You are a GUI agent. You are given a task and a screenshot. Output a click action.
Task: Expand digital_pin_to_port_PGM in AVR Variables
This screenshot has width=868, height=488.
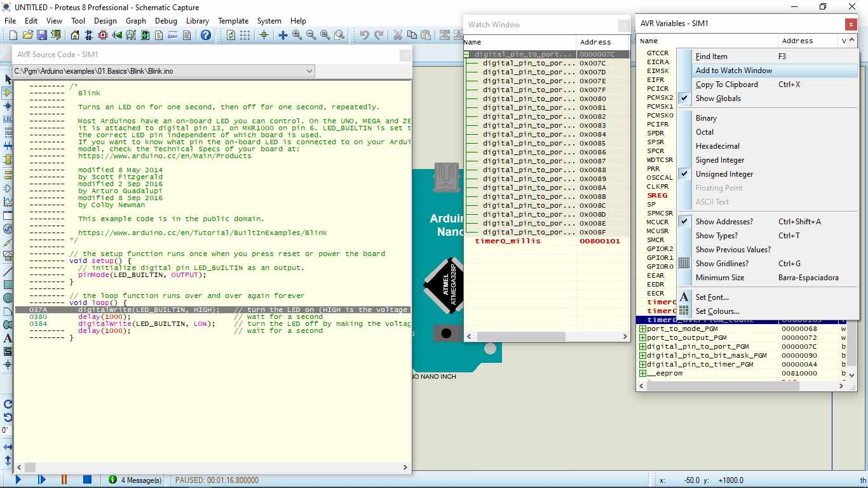click(642, 347)
